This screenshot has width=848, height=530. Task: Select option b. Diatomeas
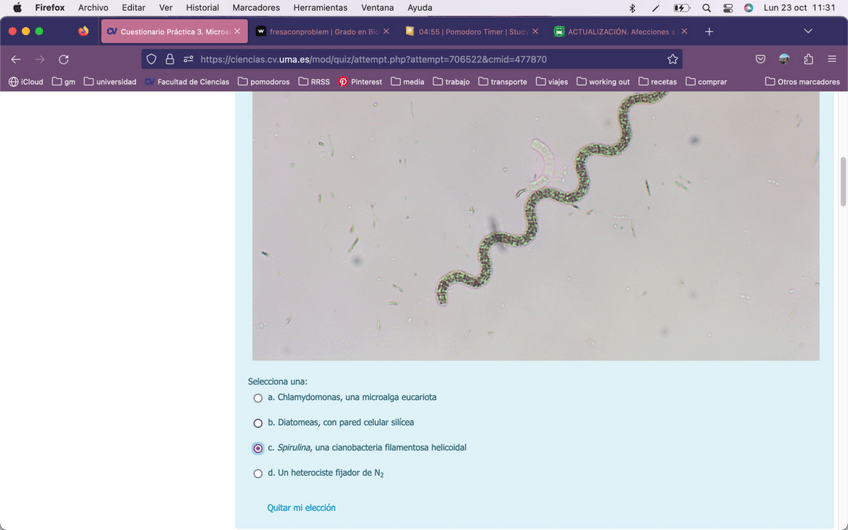tap(258, 423)
